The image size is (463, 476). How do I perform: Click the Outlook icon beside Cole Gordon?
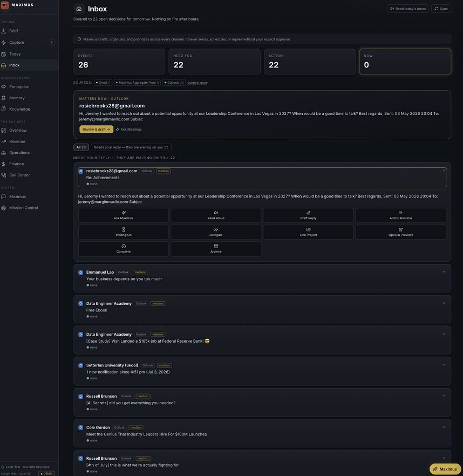81,427
